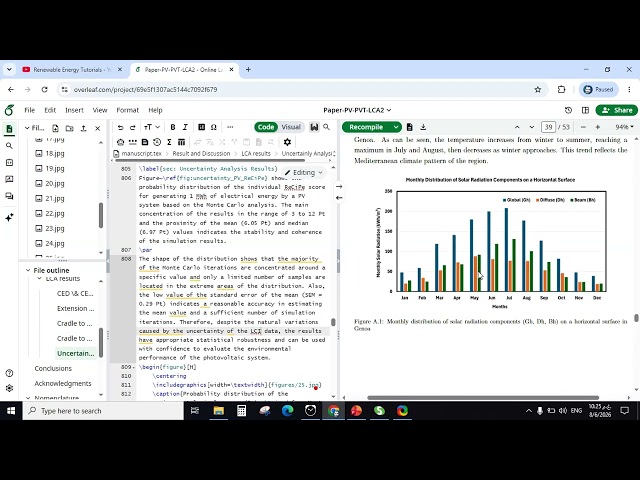Go to previous PDF page
This screenshot has width=640, height=480.
(x=517, y=127)
